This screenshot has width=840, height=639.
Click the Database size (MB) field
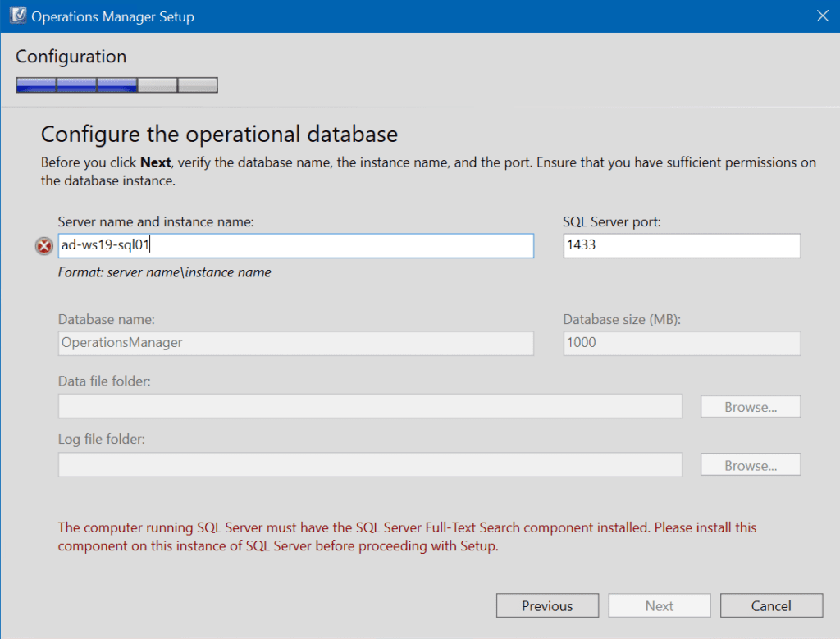[x=682, y=343]
